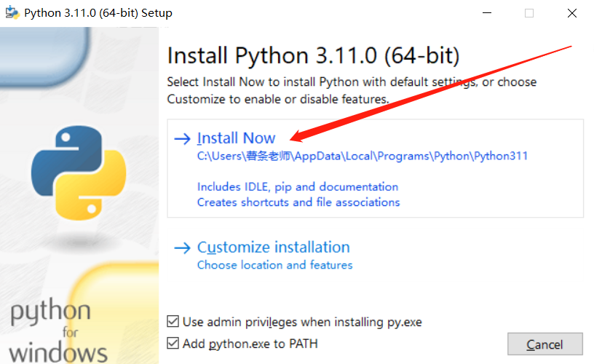Screen dimensions: 594x364
Task: Click the "Use admin privileges when installing py.exe" label
Action: point(302,322)
